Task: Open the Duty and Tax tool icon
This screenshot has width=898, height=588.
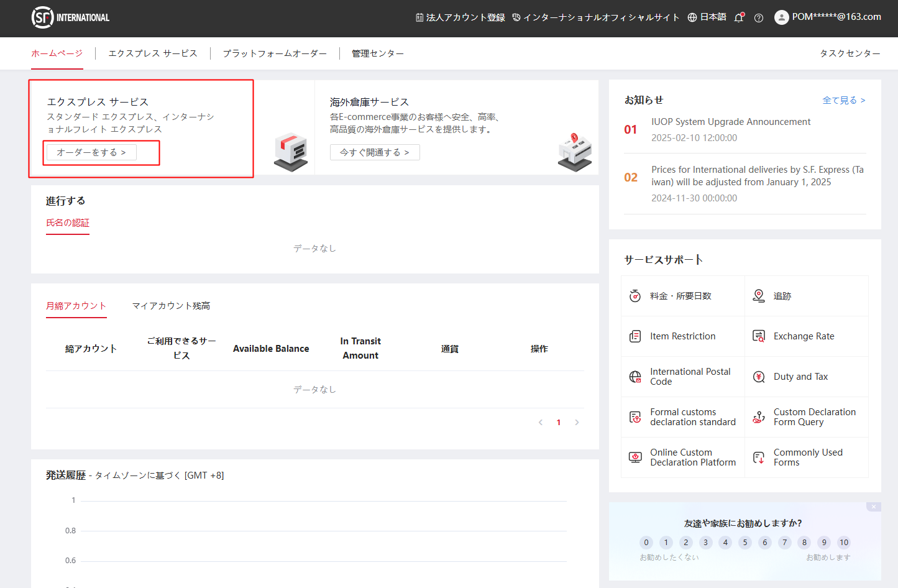Action: (759, 376)
